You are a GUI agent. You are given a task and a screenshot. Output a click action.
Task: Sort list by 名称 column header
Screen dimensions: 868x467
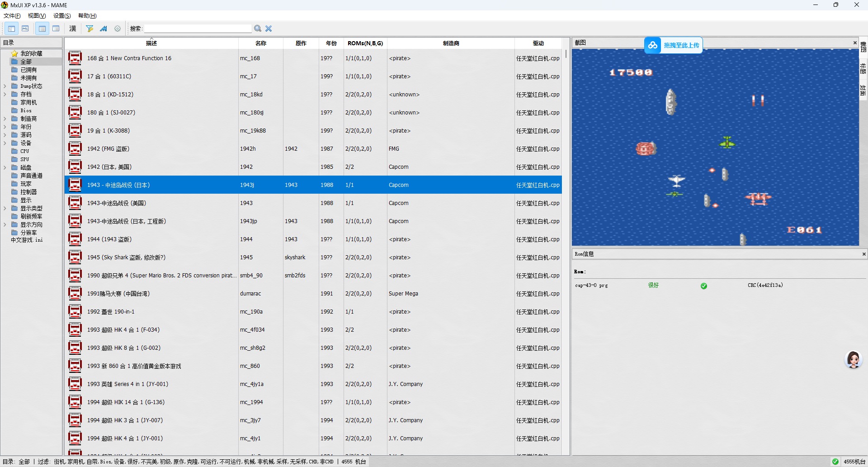(261, 43)
